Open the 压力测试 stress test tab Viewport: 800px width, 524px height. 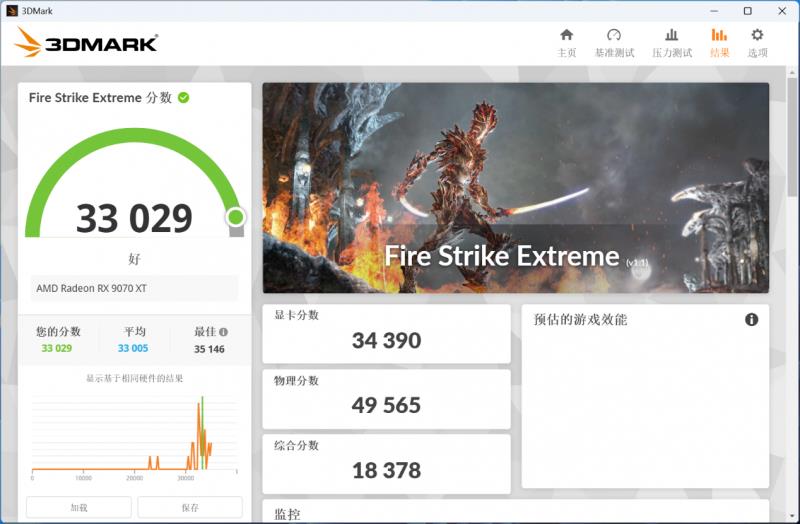tap(672, 43)
